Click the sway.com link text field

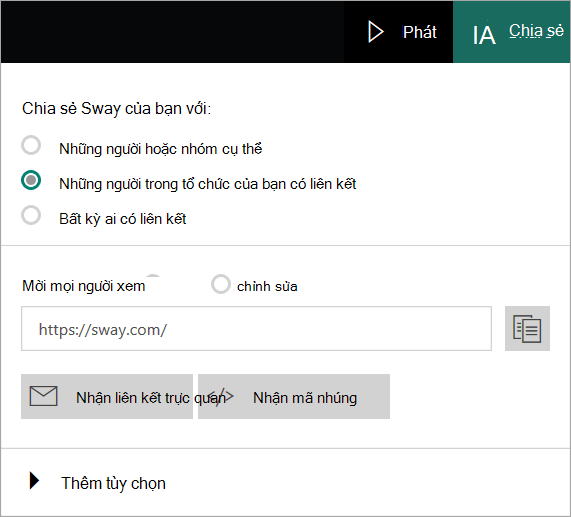coord(256,328)
